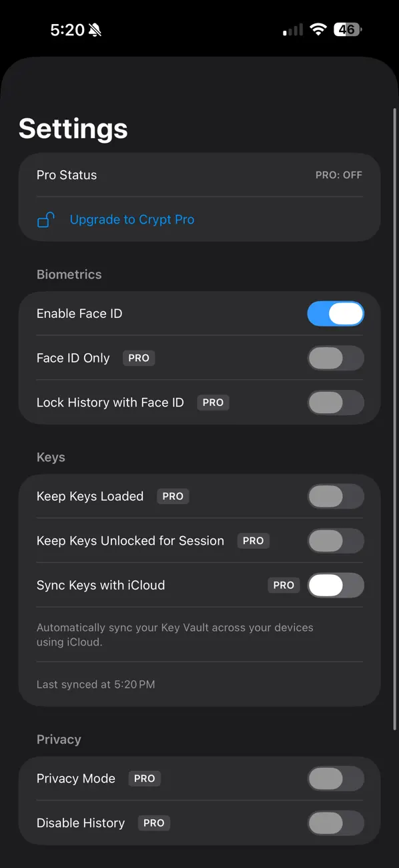The height and width of the screenshot is (868, 399).
Task: Click the PRO badge next to Face ID Only
Action: (x=138, y=358)
